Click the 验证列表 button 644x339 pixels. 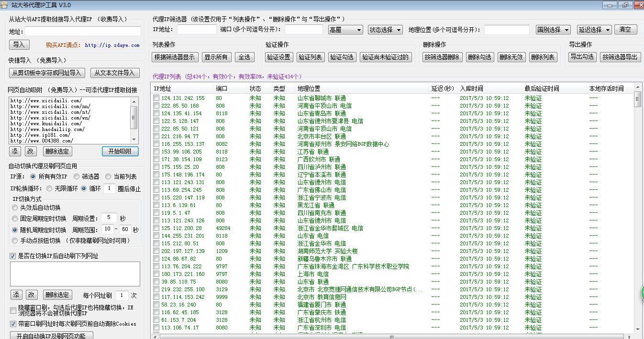[310, 57]
